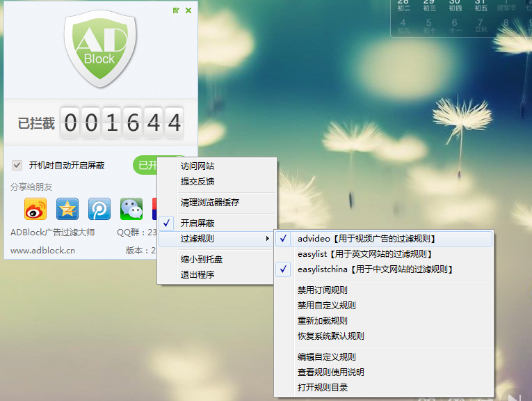Click the ADBlock广告过滤大师 text
Viewport: 532px width, 401px height.
tap(53, 233)
